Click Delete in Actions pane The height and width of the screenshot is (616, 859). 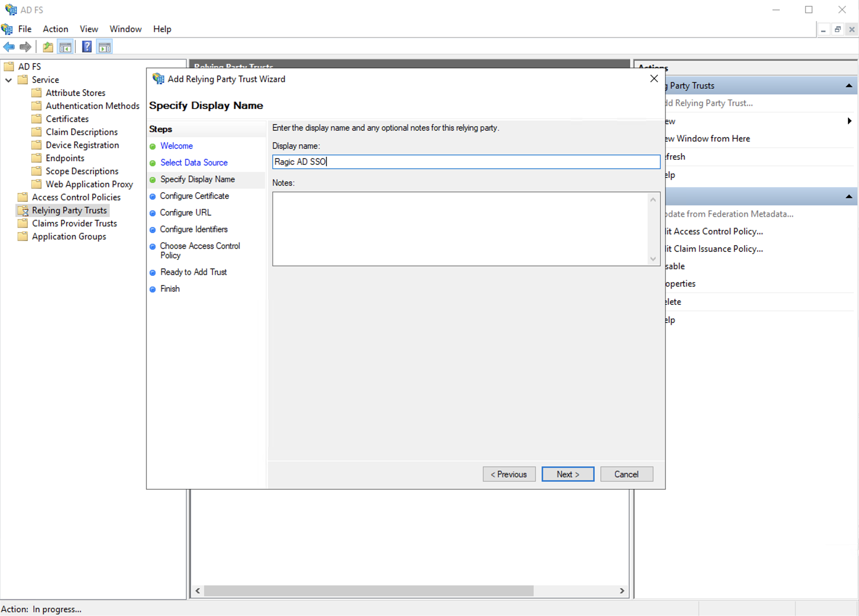(673, 301)
